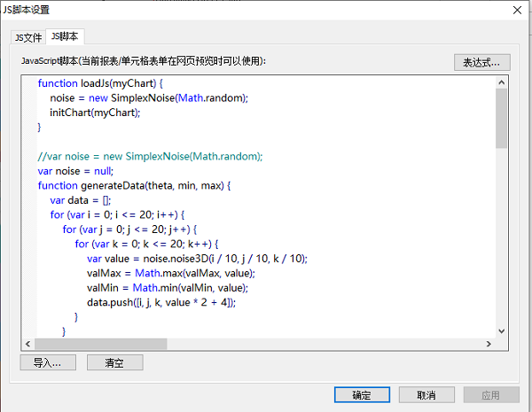Click the 'initChart(myChart);' code line

(x=95, y=113)
